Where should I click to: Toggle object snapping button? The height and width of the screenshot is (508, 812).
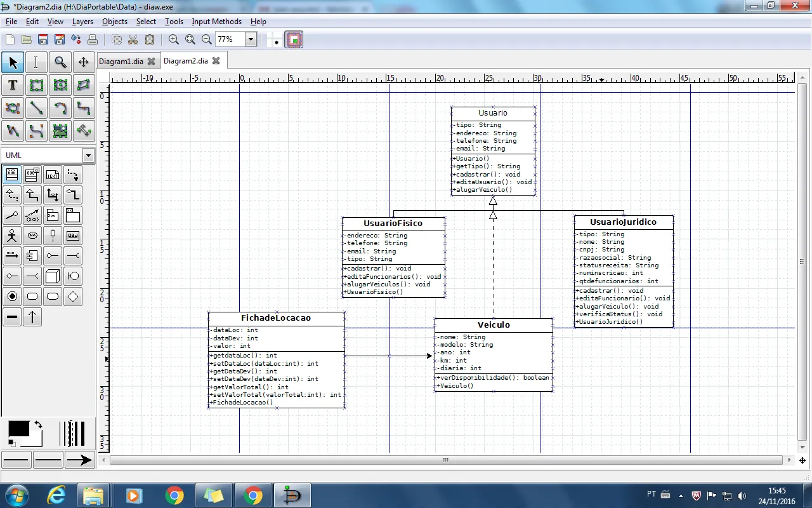pyautogui.click(x=294, y=40)
